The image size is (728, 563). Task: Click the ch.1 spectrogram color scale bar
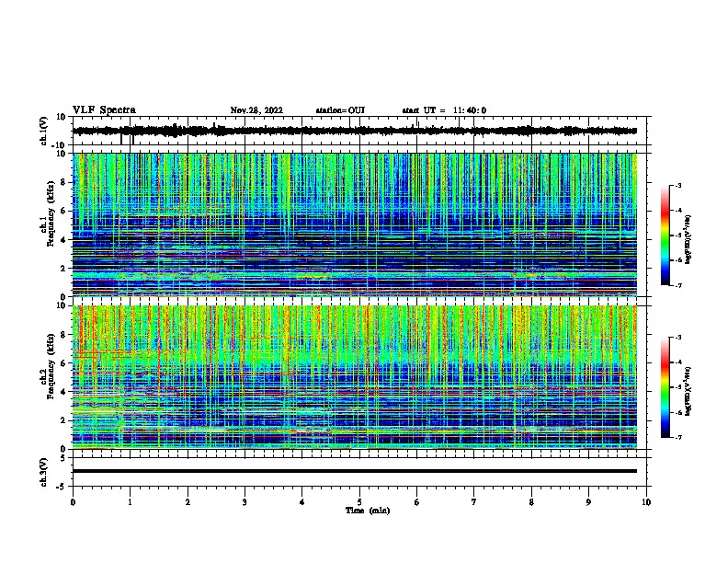pos(665,236)
